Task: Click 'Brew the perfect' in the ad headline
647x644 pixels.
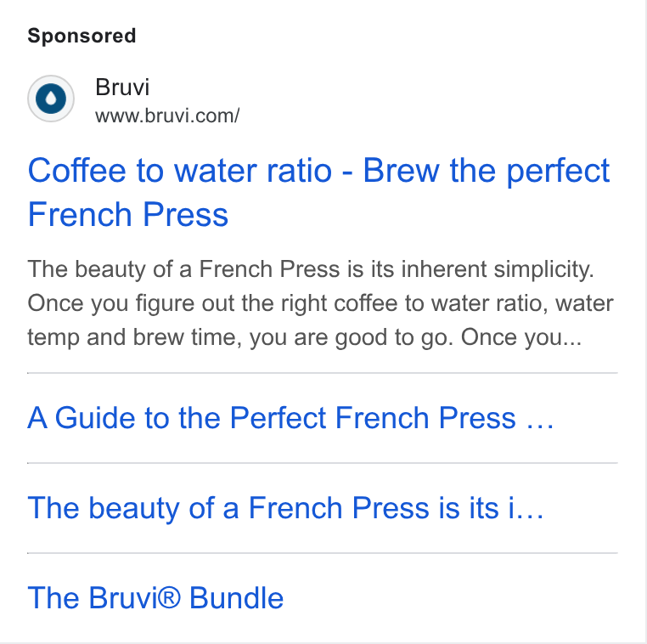Action: coord(486,171)
